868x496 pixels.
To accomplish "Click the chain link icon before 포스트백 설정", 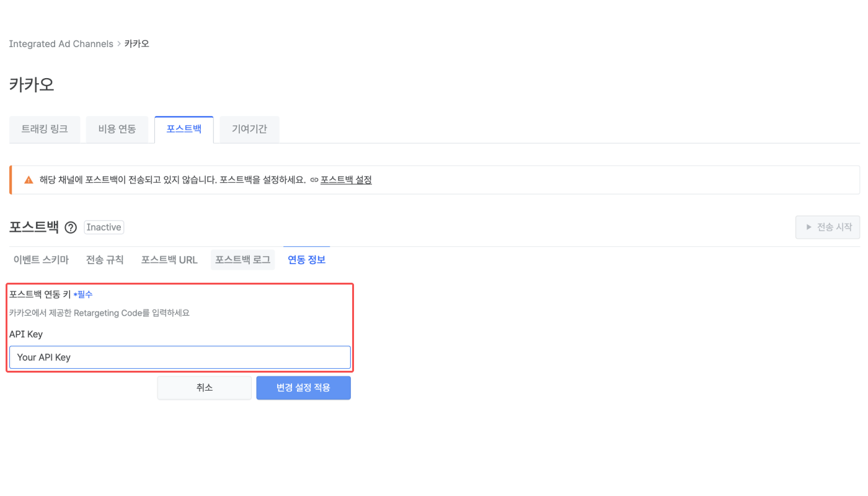I will (314, 180).
